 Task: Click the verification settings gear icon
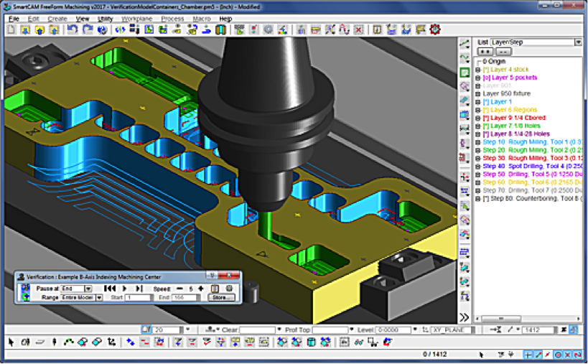click(229, 288)
